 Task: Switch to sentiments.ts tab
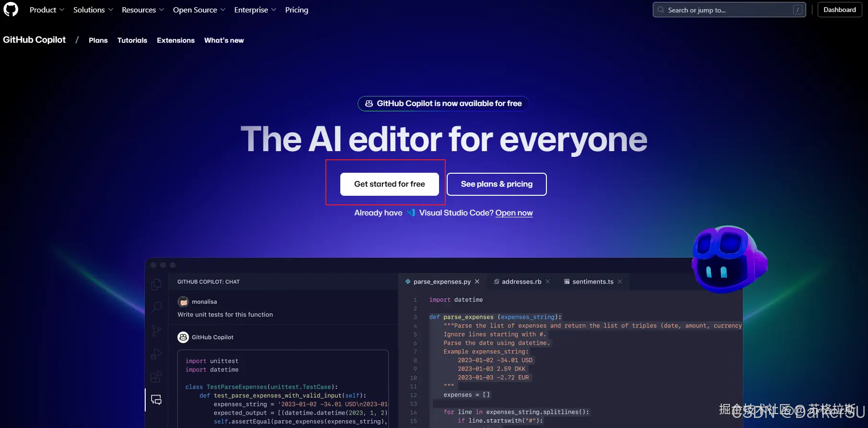pyautogui.click(x=593, y=282)
